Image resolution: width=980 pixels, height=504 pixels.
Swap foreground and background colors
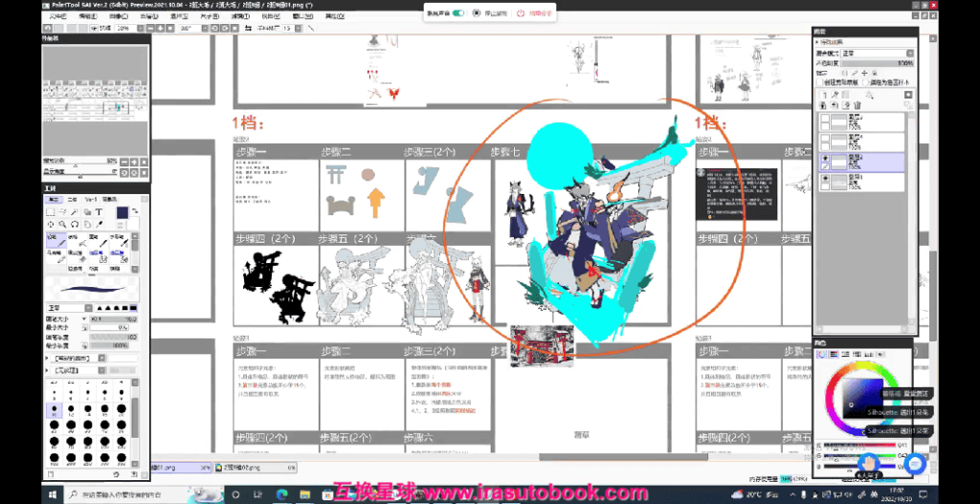point(135,212)
